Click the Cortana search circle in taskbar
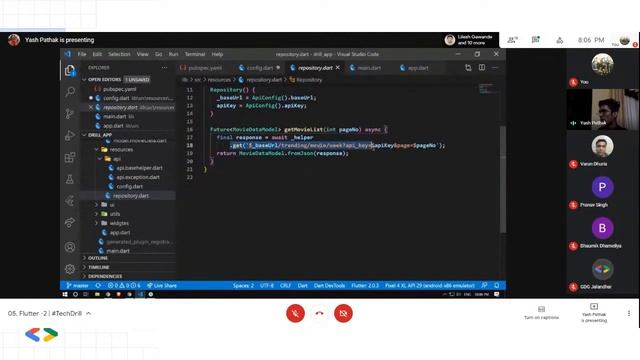The image size is (640, 360). click(76, 294)
